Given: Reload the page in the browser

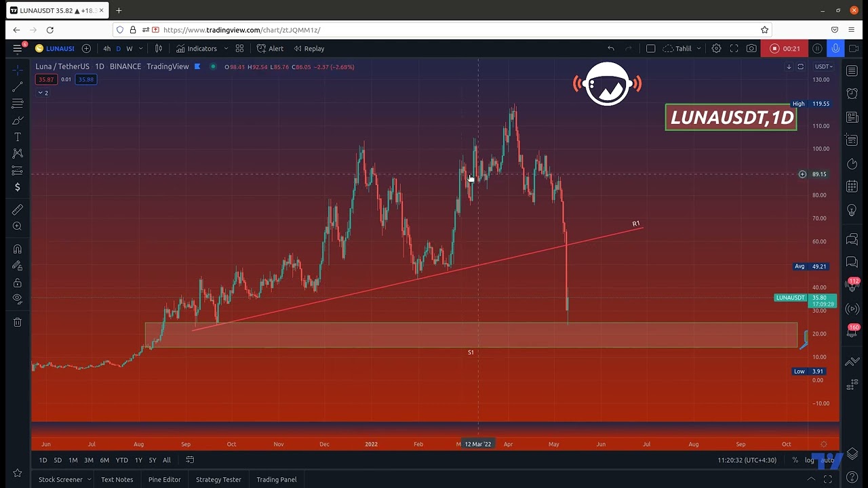Looking at the screenshot, I should (50, 30).
